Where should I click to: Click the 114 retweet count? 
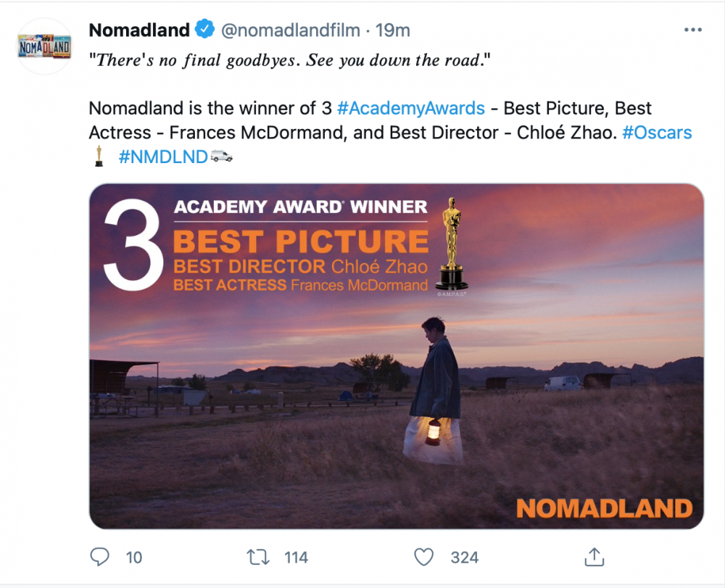[x=296, y=558]
